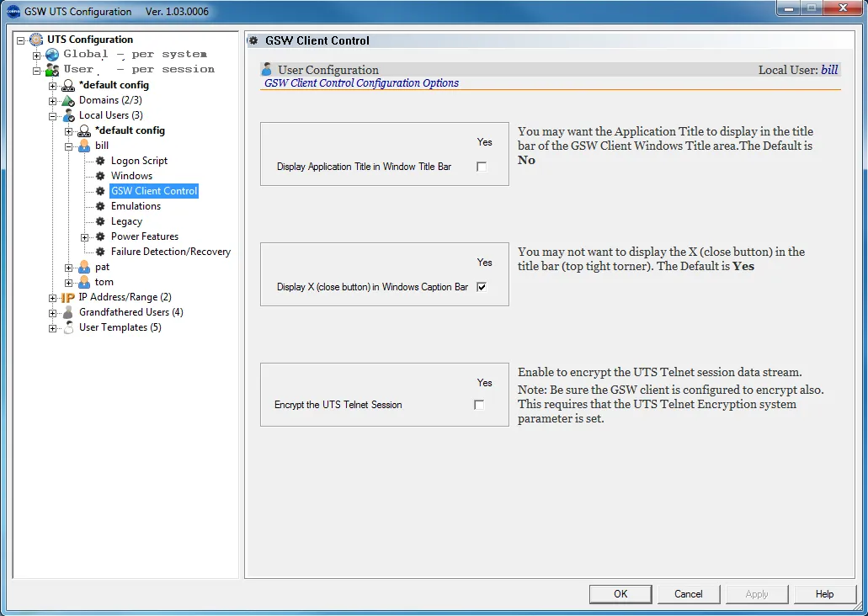Open Failure Detection/Recovery settings
The width and height of the screenshot is (868, 616).
pos(171,252)
